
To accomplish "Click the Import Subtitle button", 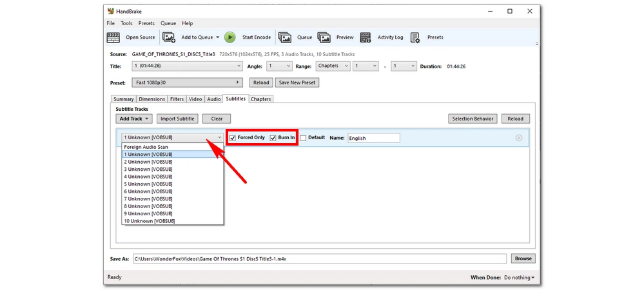I will [177, 119].
